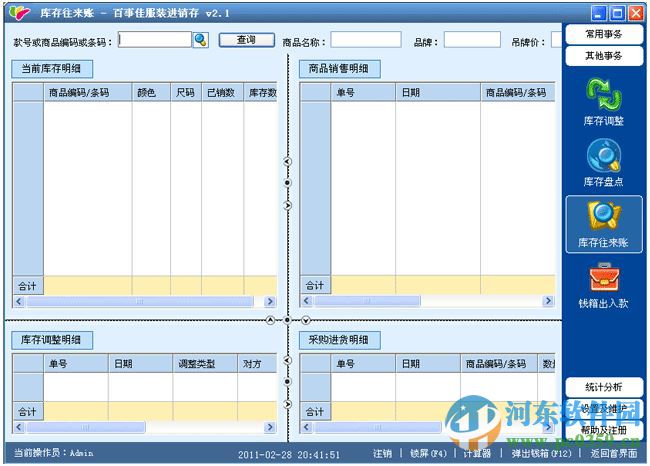This screenshot has width=650, height=466.
Task: Click 商品编码/条码 header in 采购进货明细
Action: tap(499, 364)
